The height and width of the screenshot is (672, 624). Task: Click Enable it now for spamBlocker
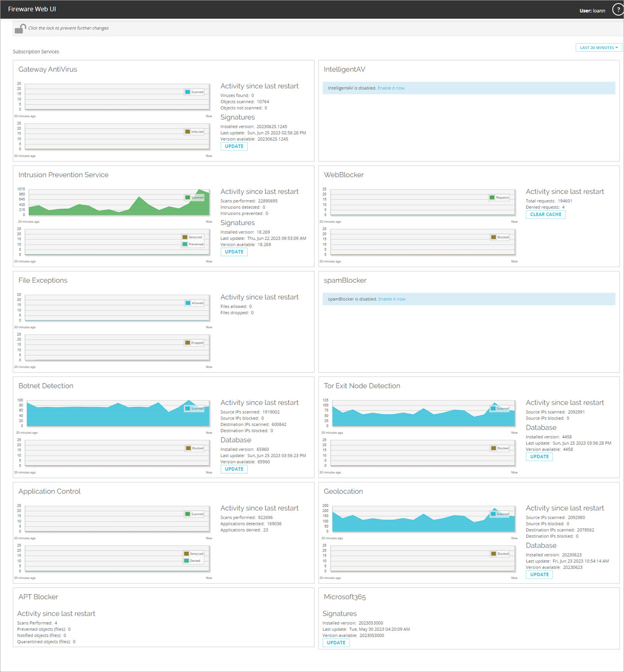(x=392, y=299)
